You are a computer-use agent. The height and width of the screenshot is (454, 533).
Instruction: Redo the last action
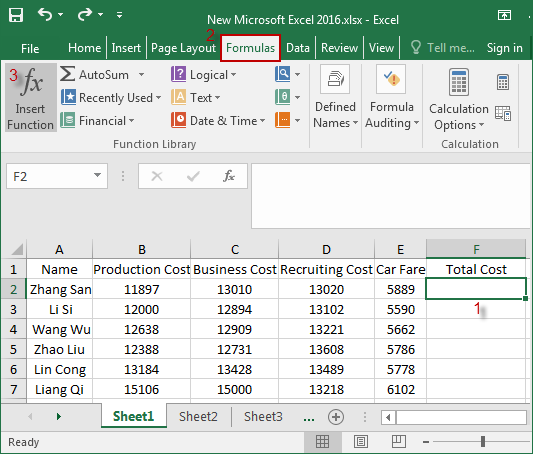(85, 15)
